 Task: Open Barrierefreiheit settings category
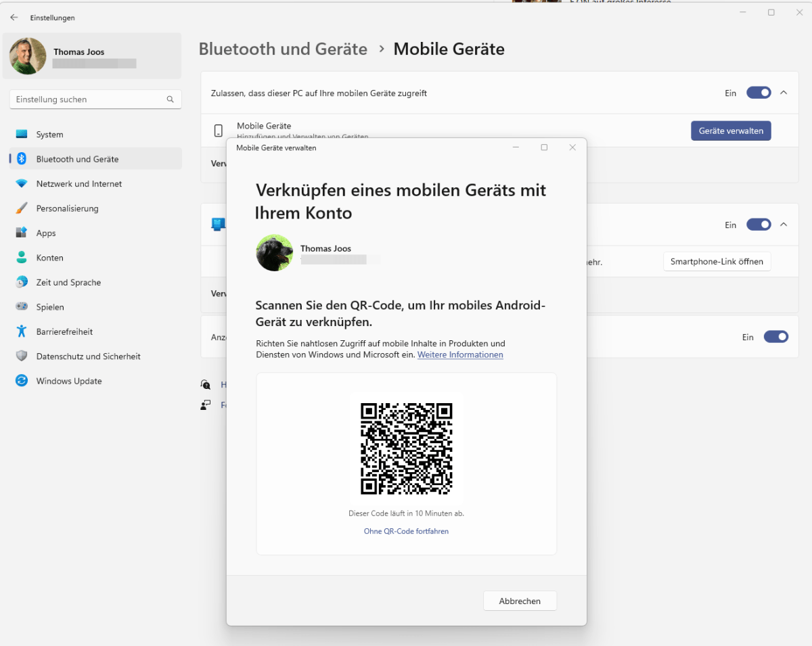pos(95,331)
